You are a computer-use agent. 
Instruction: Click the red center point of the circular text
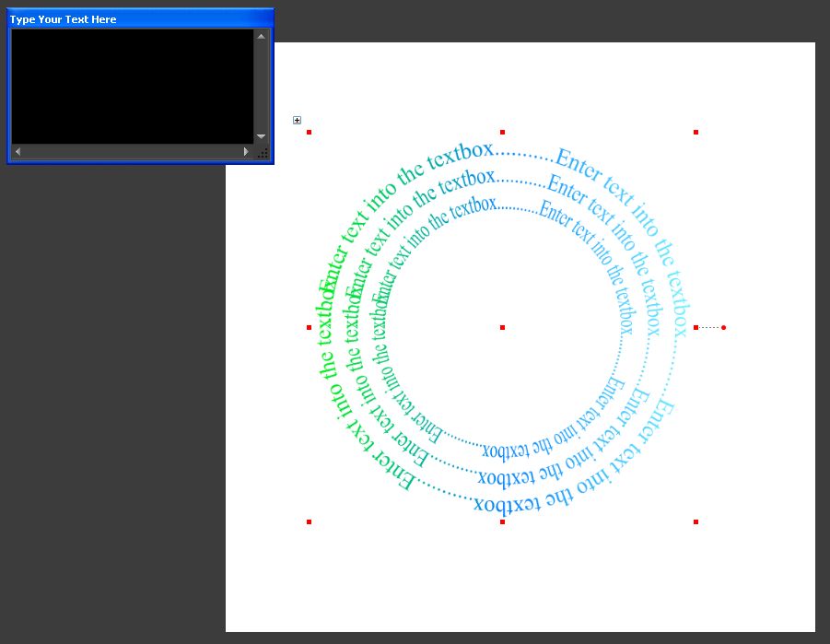(502, 327)
